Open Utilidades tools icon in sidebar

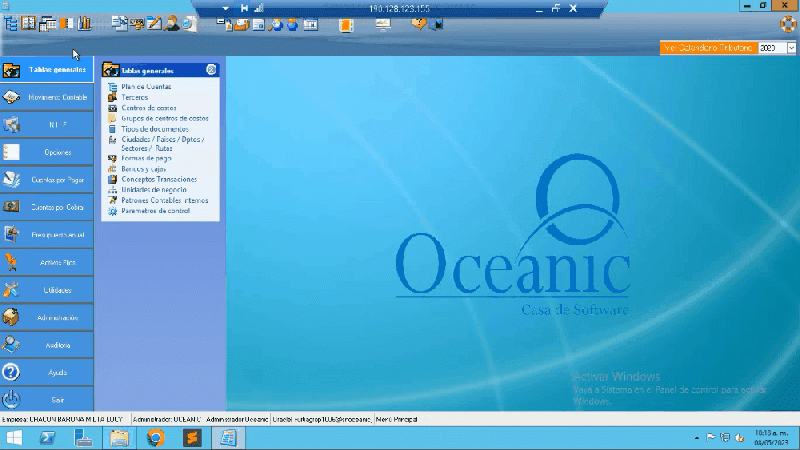pyautogui.click(x=12, y=290)
